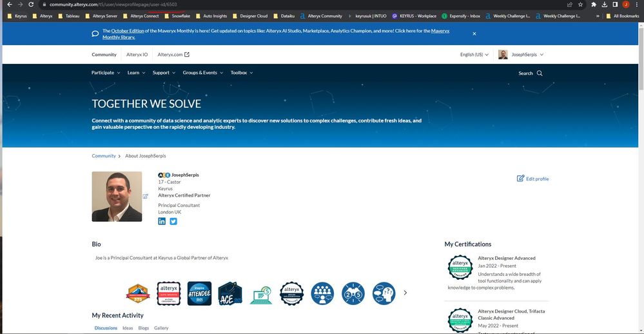Click the Community breadcrumb link
The image size is (644, 334).
(x=104, y=156)
